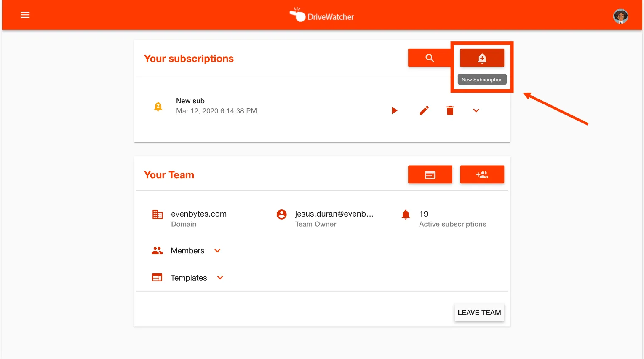This screenshot has width=644, height=359.
Task: Expand the Members list chevron
Action: click(x=217, y=251)
